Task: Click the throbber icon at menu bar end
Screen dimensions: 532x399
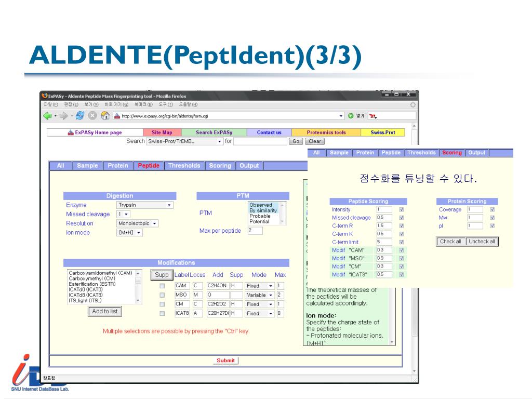Action: coord(413,104)
